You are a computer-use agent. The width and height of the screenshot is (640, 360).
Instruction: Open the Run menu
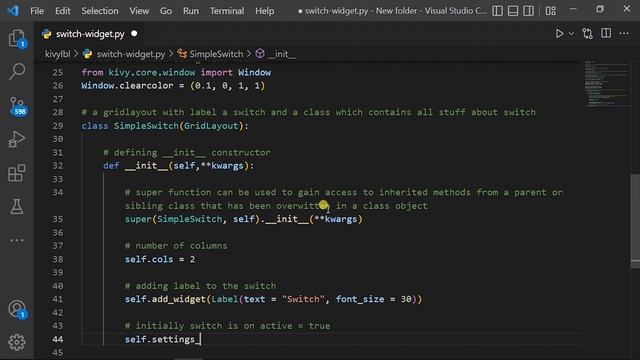191,11
